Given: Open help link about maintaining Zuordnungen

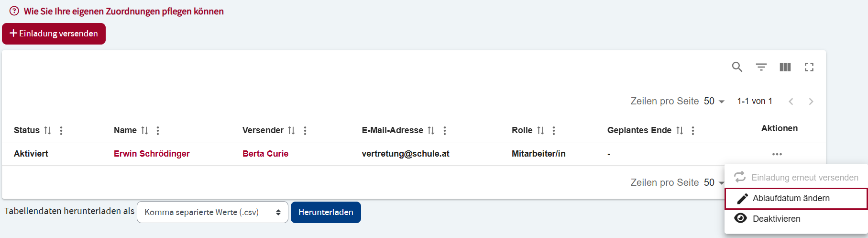Looking at the screenshot, I should (x=123, y=11).
